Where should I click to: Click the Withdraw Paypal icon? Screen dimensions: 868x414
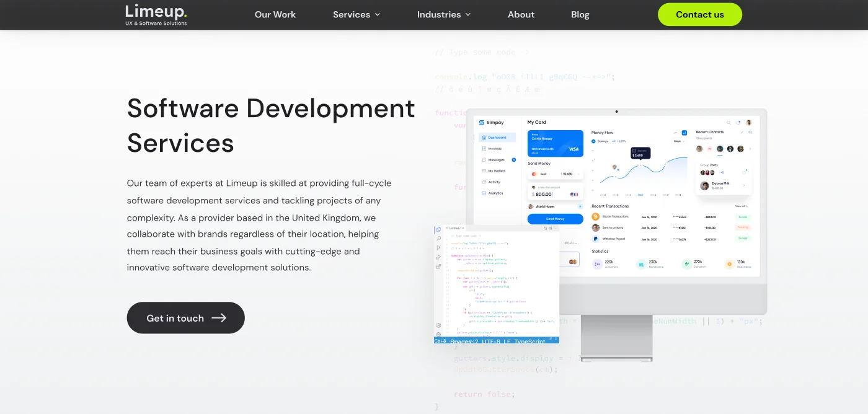pos(595,239)
